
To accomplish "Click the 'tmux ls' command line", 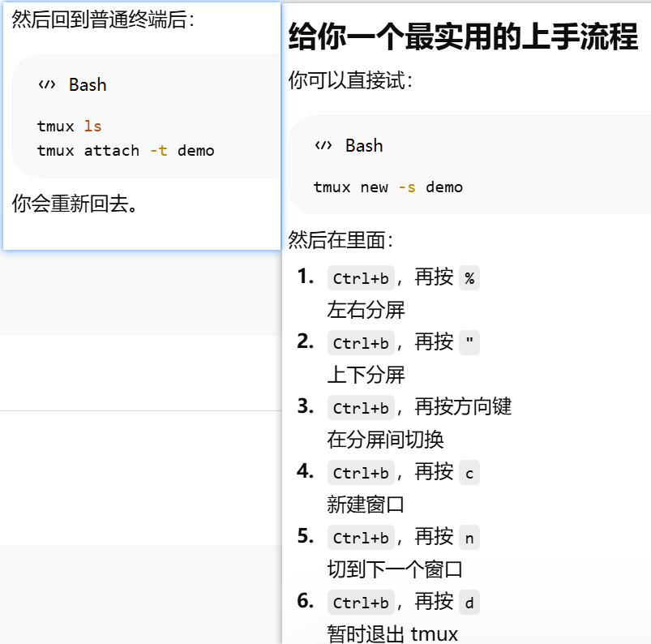I will click(70, 126).
